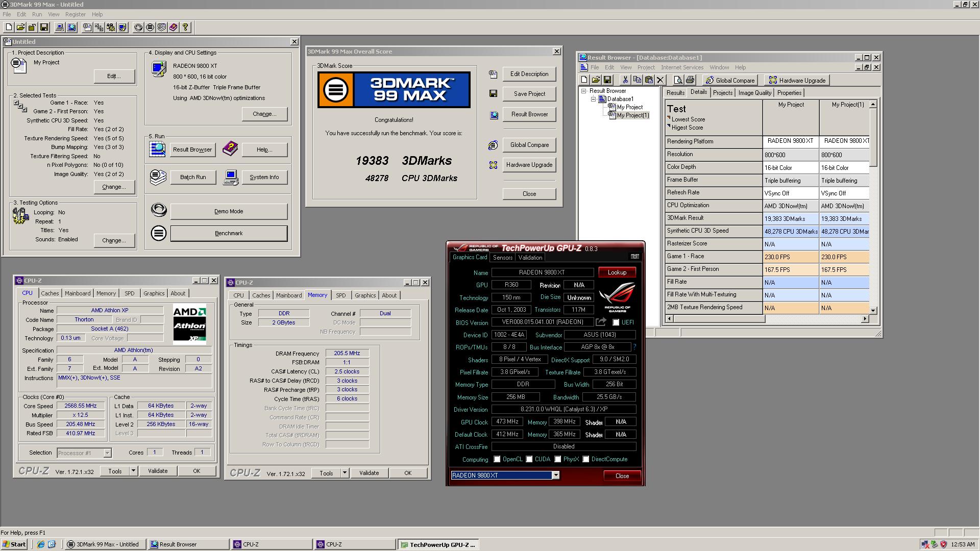
Task: Click the Edit... button under Project Description
Action: (x=114, y=76)
